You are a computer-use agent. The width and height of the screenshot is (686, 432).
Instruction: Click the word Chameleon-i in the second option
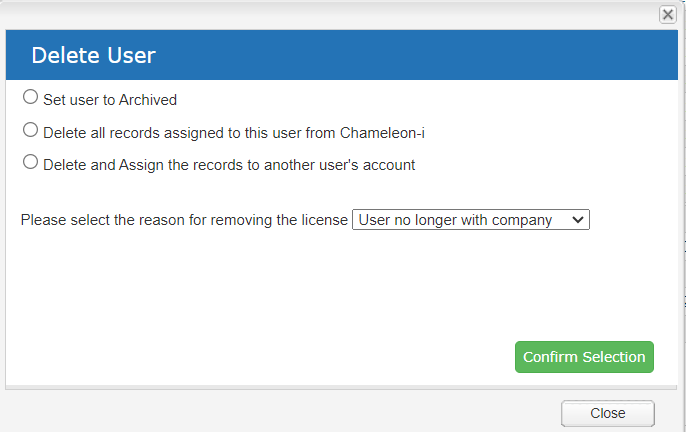382,133
